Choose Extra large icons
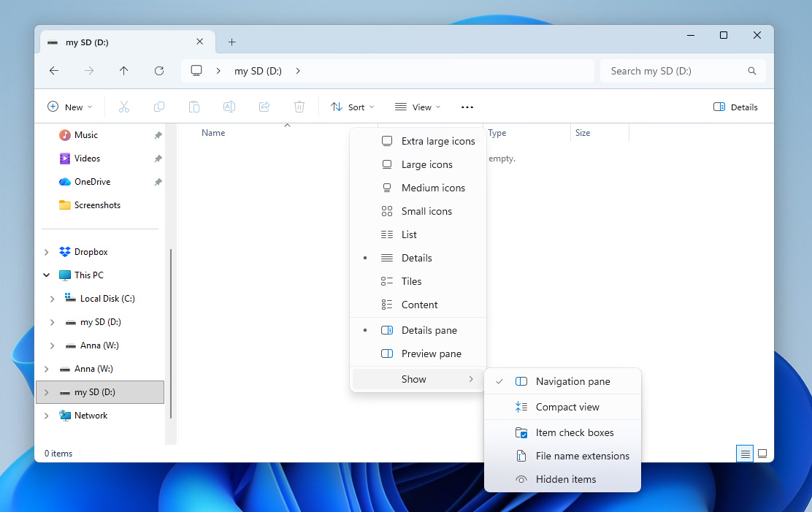 418,141
